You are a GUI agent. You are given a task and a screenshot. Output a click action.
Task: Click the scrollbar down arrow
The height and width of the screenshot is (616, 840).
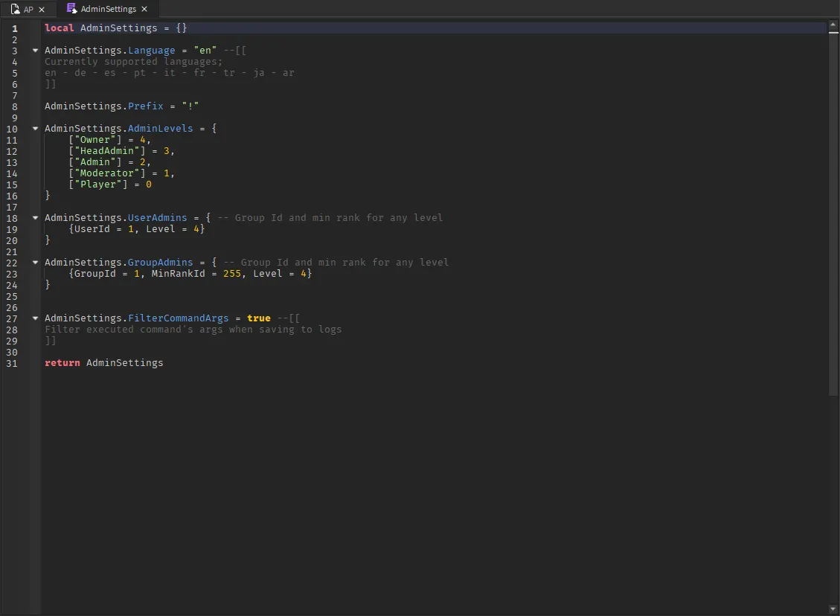click(x=833, y=609)
